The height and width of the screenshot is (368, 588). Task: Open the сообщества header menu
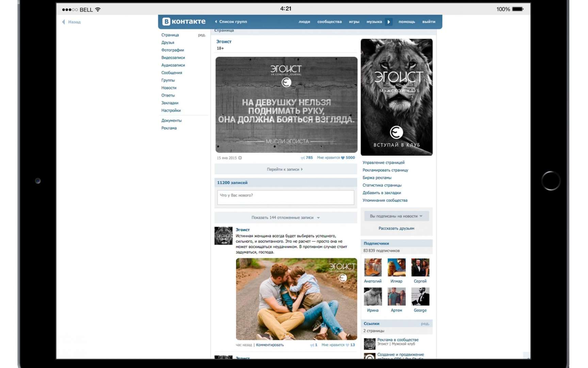(x=329, y=21)
